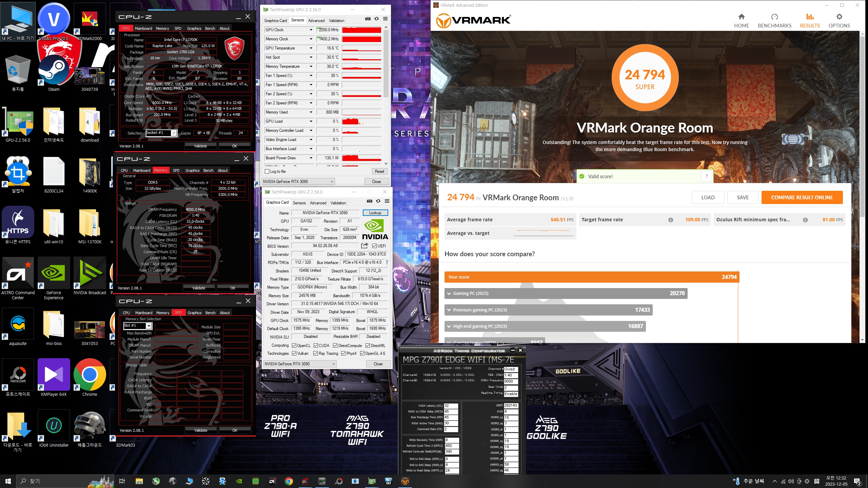This screenshot has width=868, height=488.
Task: Click Valid score help question mark
Action: pos(707,176)
